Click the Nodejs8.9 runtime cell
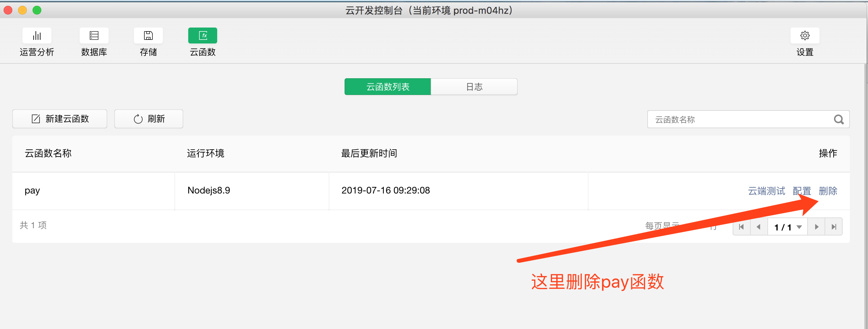 (x=252, y=191)
